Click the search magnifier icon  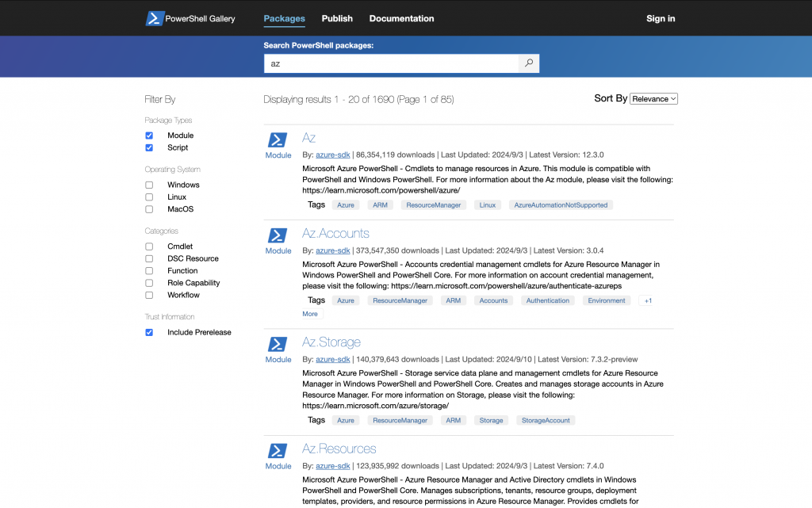529,63
